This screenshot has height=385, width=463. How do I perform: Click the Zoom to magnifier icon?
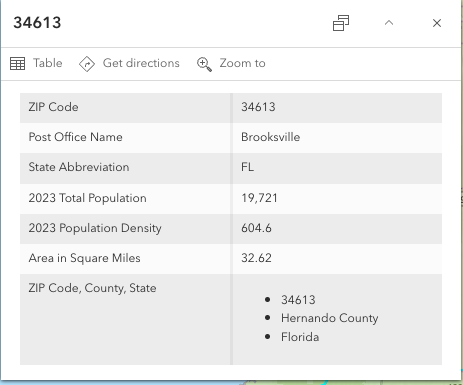[204, 64]
